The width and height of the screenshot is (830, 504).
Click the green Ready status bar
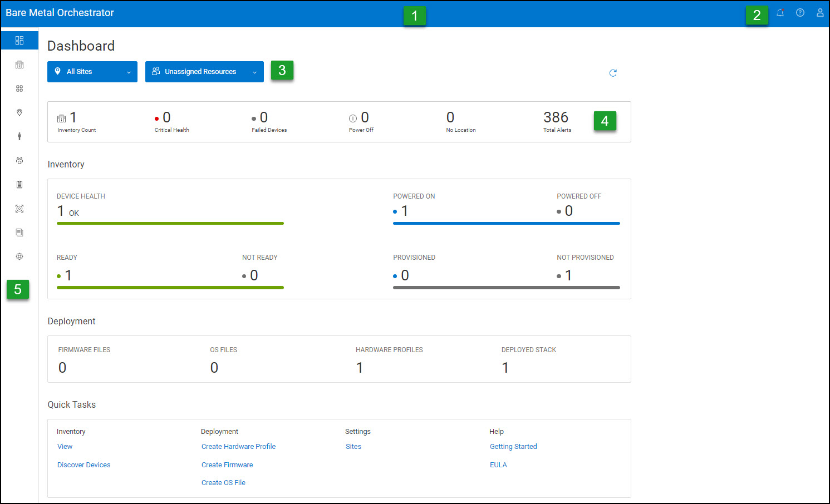coord(170,288)
